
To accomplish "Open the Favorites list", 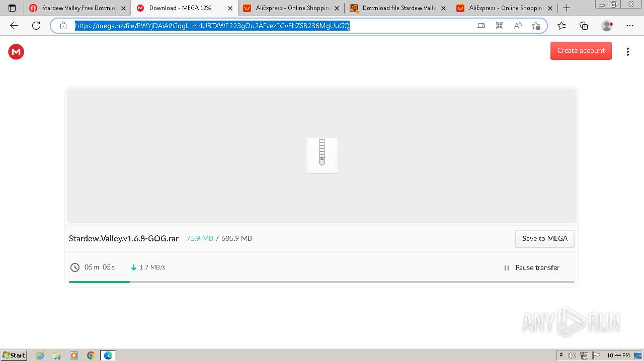I will [561, 26].
